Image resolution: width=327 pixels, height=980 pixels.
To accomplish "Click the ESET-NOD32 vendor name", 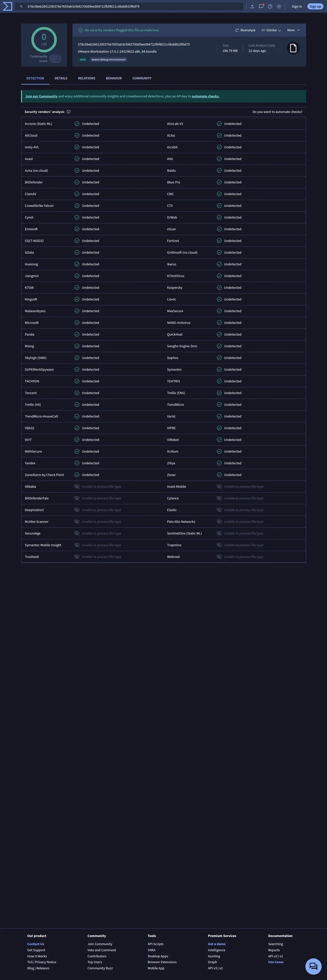I will [34, 241].
